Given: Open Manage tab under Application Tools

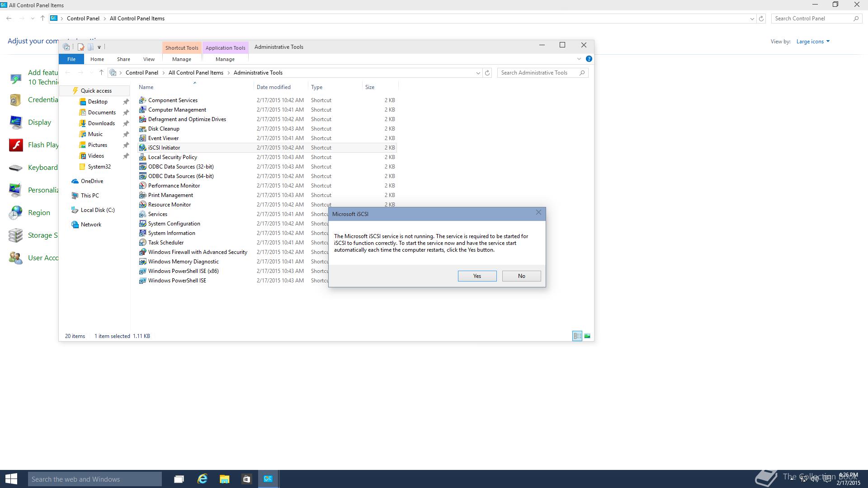Looking at the screenshot, I should [x=225, y=59].
